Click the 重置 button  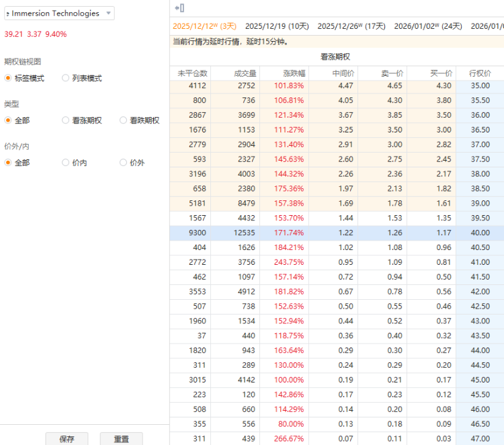point(121,439)
